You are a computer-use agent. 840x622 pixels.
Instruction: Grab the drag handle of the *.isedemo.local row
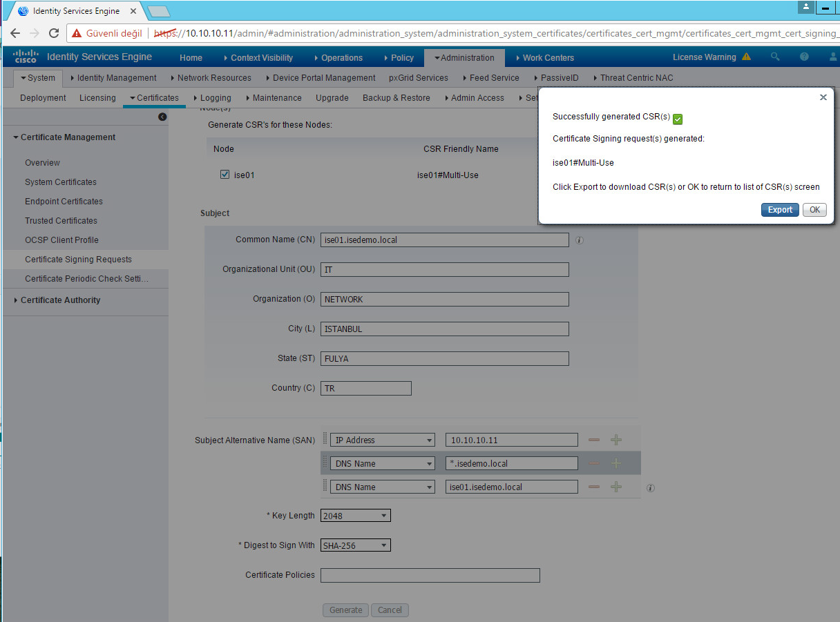pyautogui.click(x=325, y=463)
